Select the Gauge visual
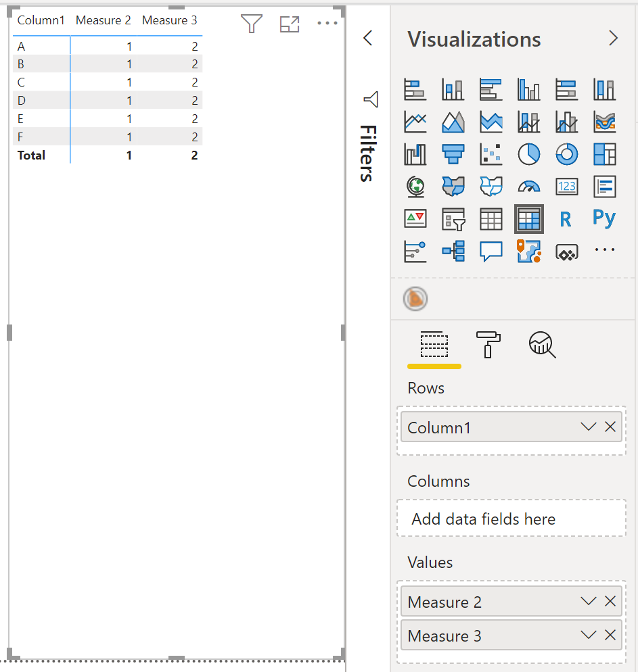Viewport: 638px width, 672px height. click(528, 187)
